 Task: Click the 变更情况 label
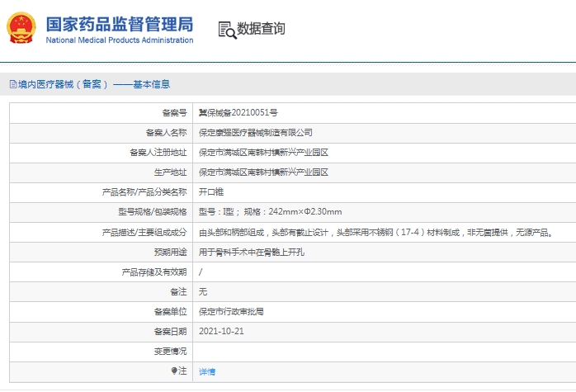(x=171, y=352)
